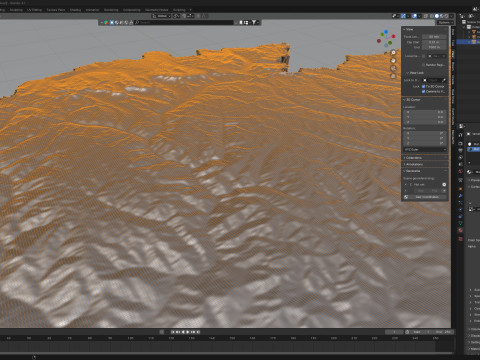Open the Object properties tab
Image resolution: width=480 pixels, height=360 pixels.
point(460,189)
